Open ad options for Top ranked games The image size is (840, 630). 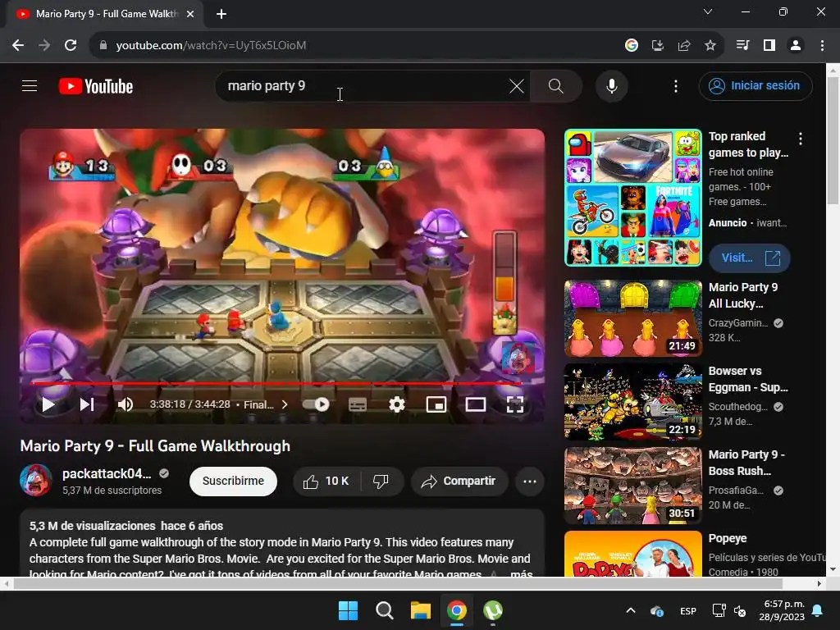(x=801, y=139)
